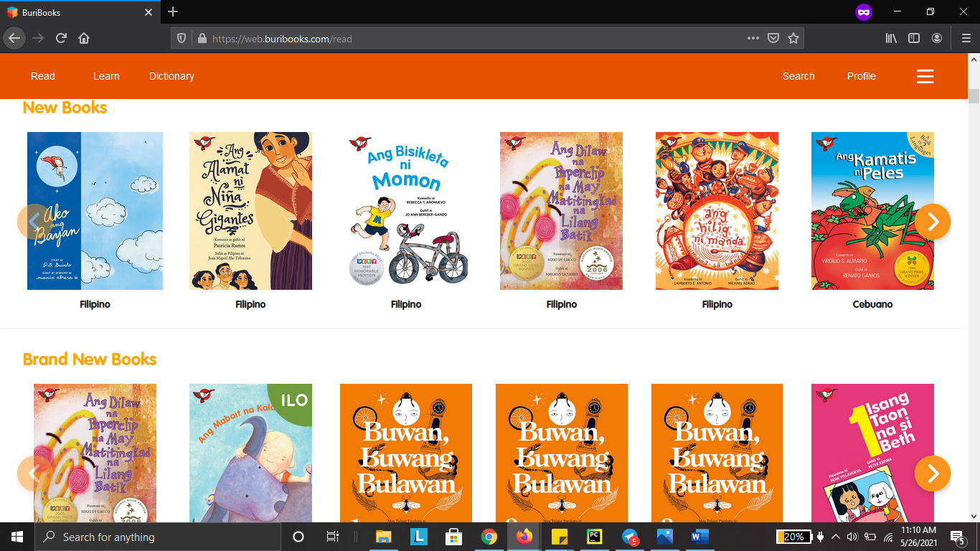Open Ang Dilaw na Paperclip in Brand New Books
Screen dimensions: 980x551
[x=95, y=453]
